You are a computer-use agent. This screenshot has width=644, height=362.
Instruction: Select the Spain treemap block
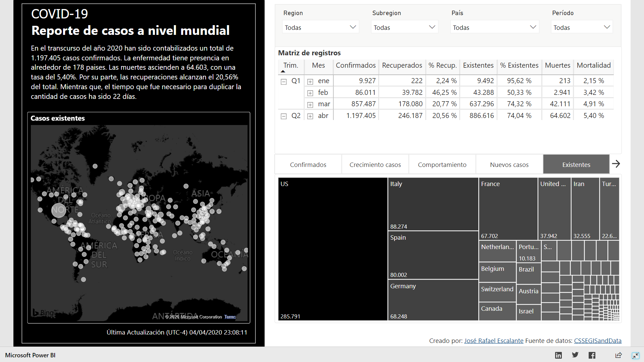pos(433,255)
